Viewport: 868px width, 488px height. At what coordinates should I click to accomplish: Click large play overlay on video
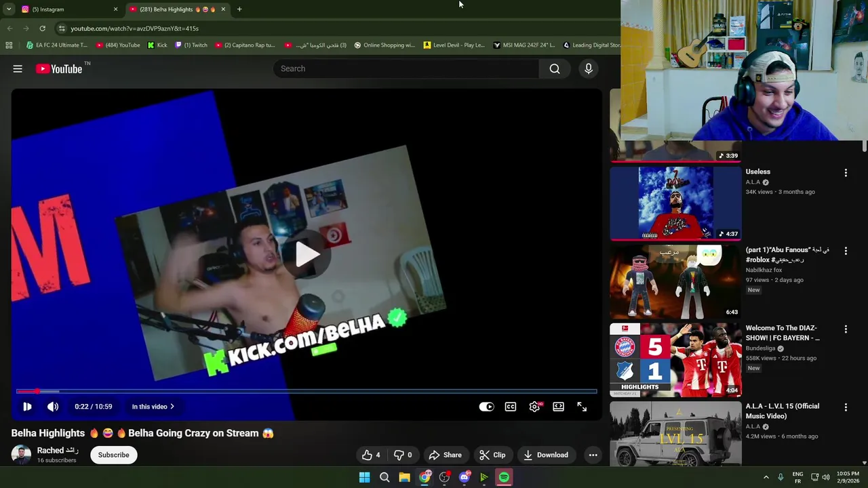307,255
